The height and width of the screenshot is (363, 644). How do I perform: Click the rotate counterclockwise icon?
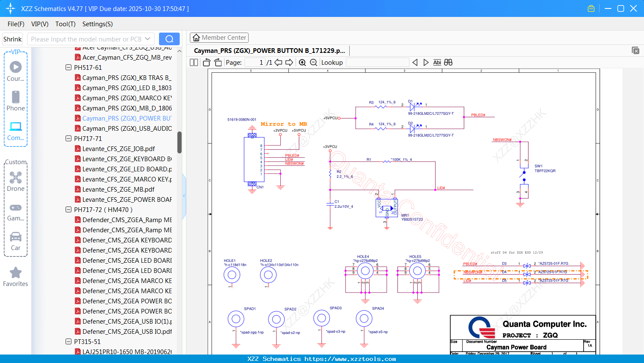(x=207, y=63)
